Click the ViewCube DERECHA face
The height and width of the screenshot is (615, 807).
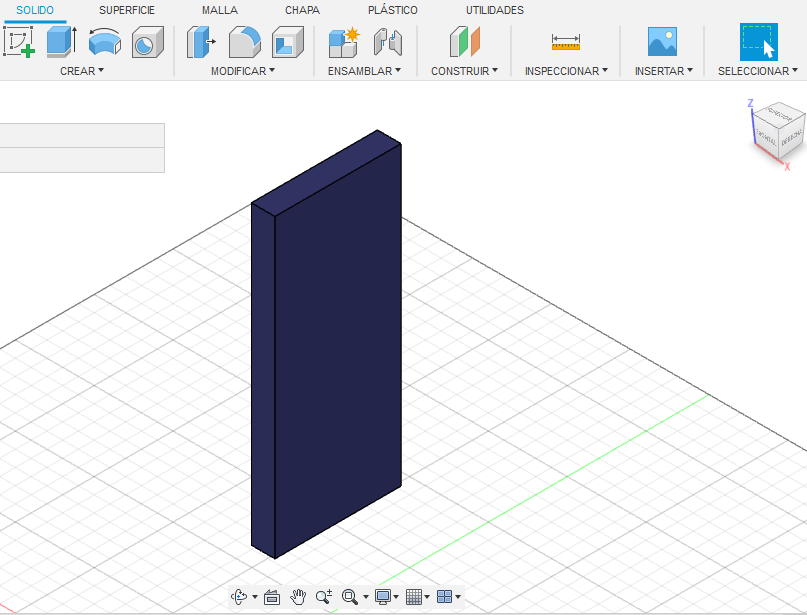pyautogui.click(x=792, y=137)
